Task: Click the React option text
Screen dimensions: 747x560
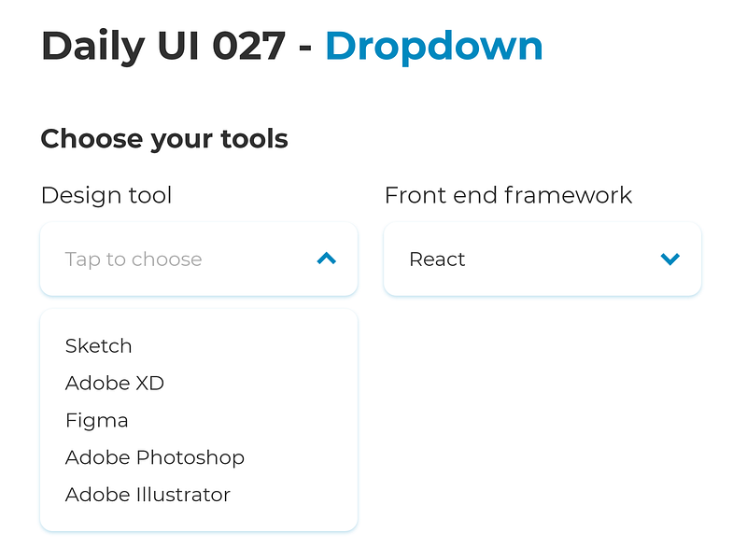Action: coord(438,259)
